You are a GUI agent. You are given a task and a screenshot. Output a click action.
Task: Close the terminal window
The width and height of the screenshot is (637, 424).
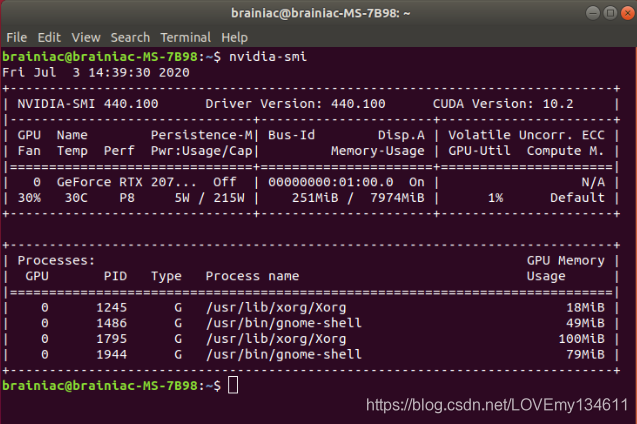(628, 13)
